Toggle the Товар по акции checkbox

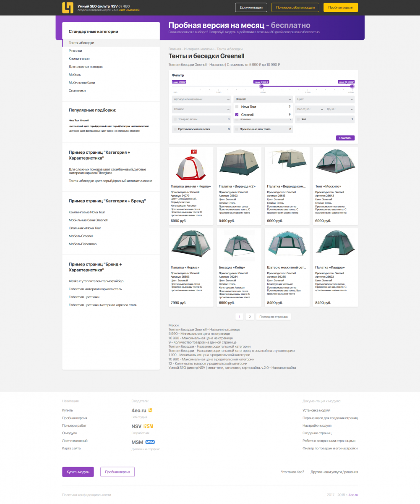pyautogui.click(x=175, y=119)
